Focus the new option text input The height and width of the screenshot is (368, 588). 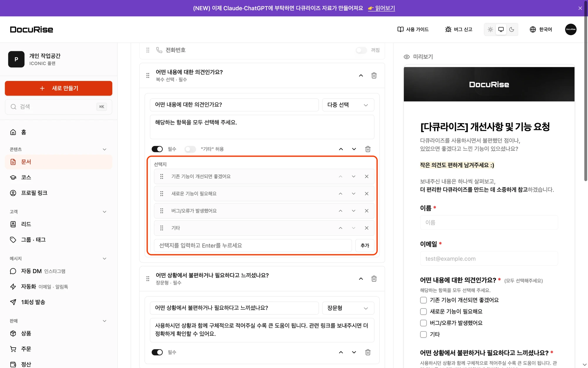pyautogui.click(x=253, y=245)
